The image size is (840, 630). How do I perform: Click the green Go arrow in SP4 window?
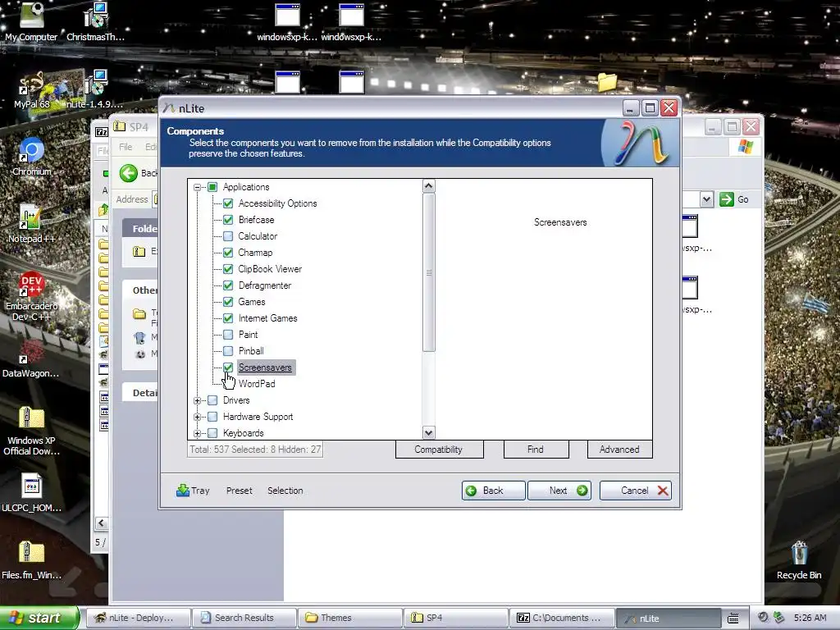[727, 199]
